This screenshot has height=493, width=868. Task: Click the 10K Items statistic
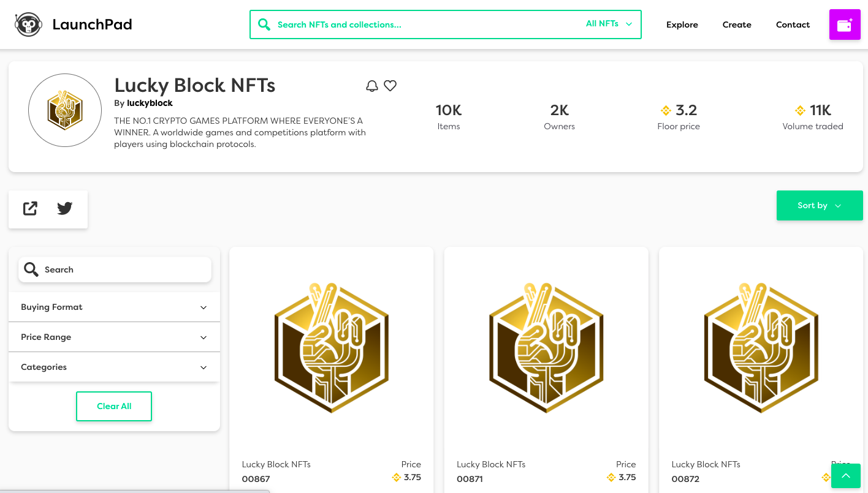pos(449,117)
